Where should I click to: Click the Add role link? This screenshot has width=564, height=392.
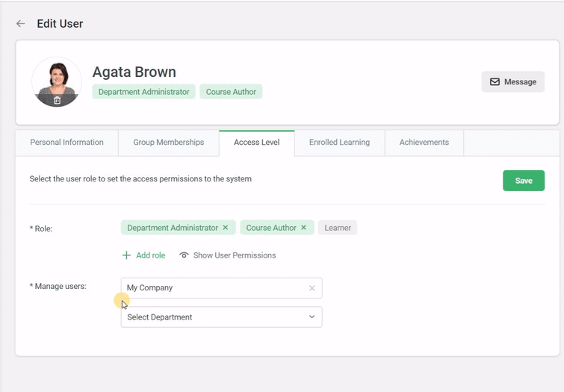150,255
